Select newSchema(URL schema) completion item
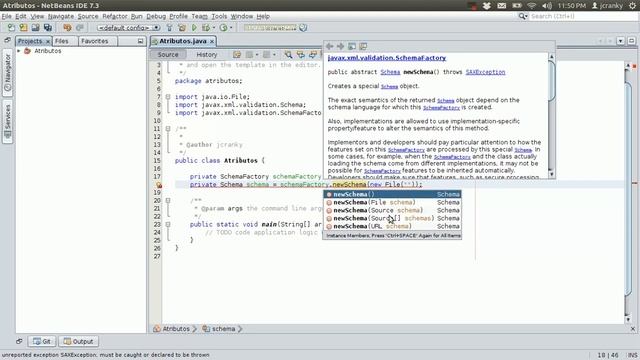 (392, 226)
